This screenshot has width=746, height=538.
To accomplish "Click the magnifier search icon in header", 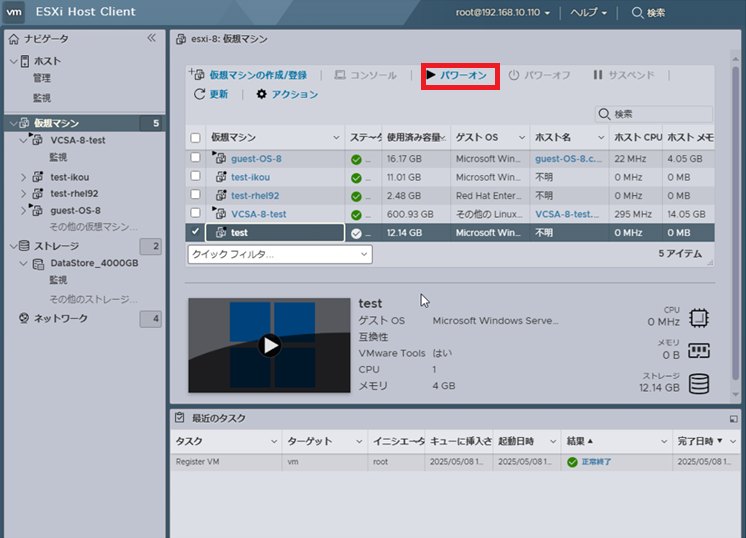I will click(637, 13).
